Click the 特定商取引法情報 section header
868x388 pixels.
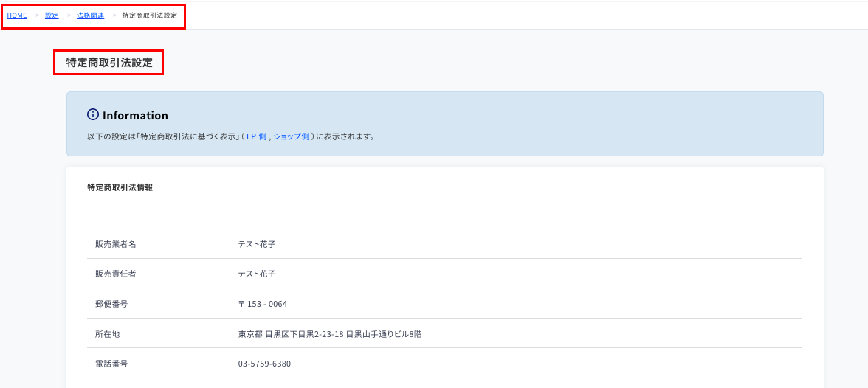(120, 187)
